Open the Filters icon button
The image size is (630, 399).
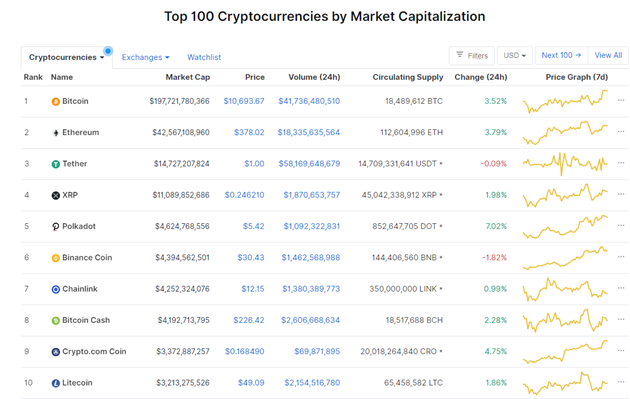472,55
